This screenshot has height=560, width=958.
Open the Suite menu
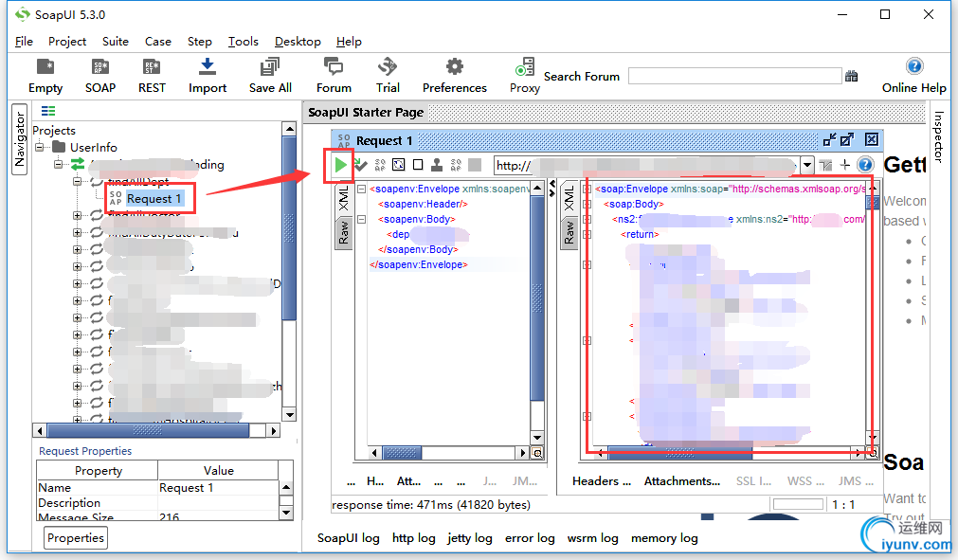(x=116, y=42)
